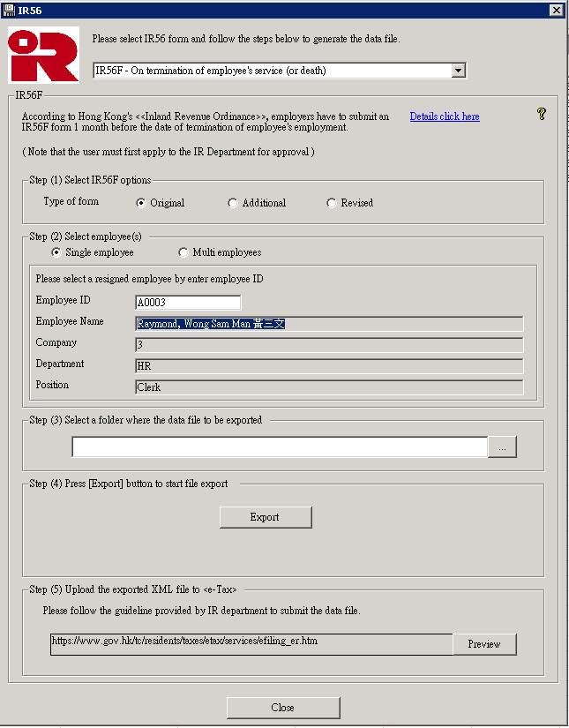
Task: Select the Original form type
Action: coord(141,203)
